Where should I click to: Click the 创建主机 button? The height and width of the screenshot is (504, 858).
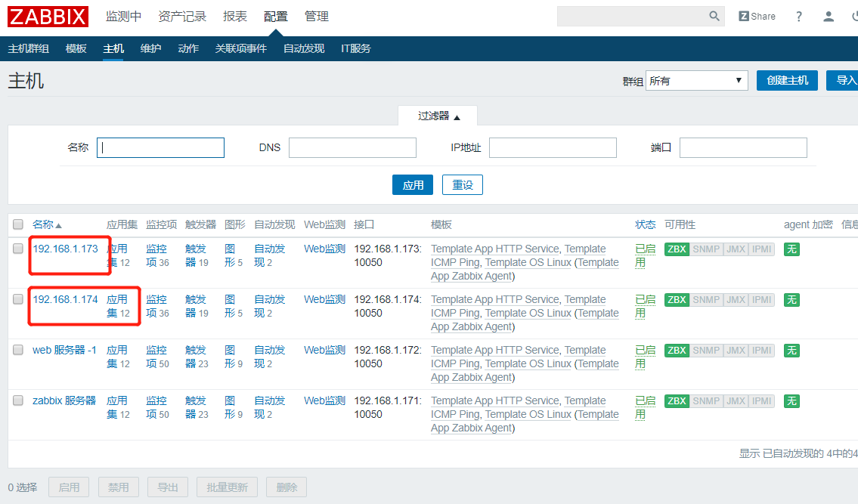[787, 80]
